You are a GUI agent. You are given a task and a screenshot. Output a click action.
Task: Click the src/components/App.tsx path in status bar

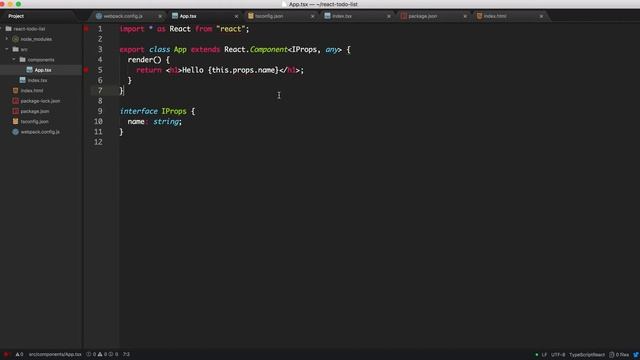pos(55,354)
